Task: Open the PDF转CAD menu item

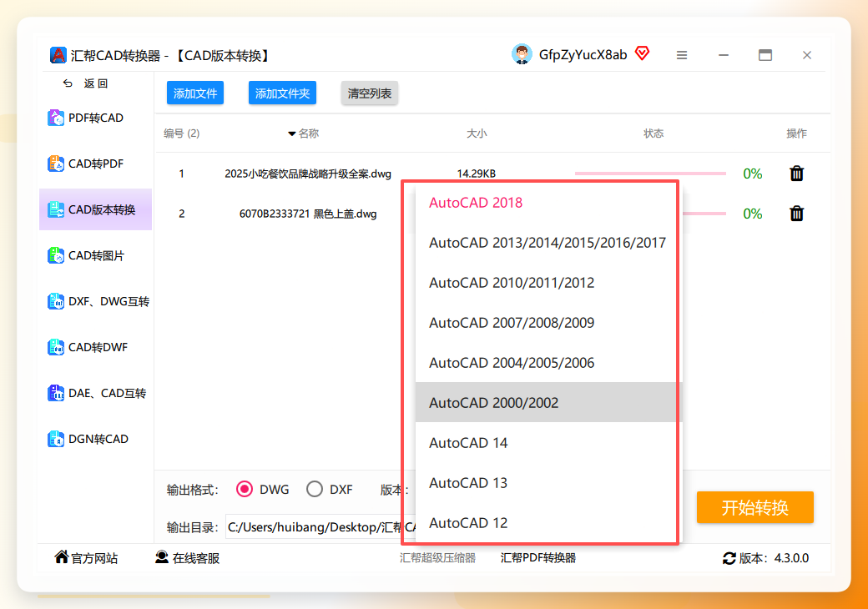Action: coord(96,118)
